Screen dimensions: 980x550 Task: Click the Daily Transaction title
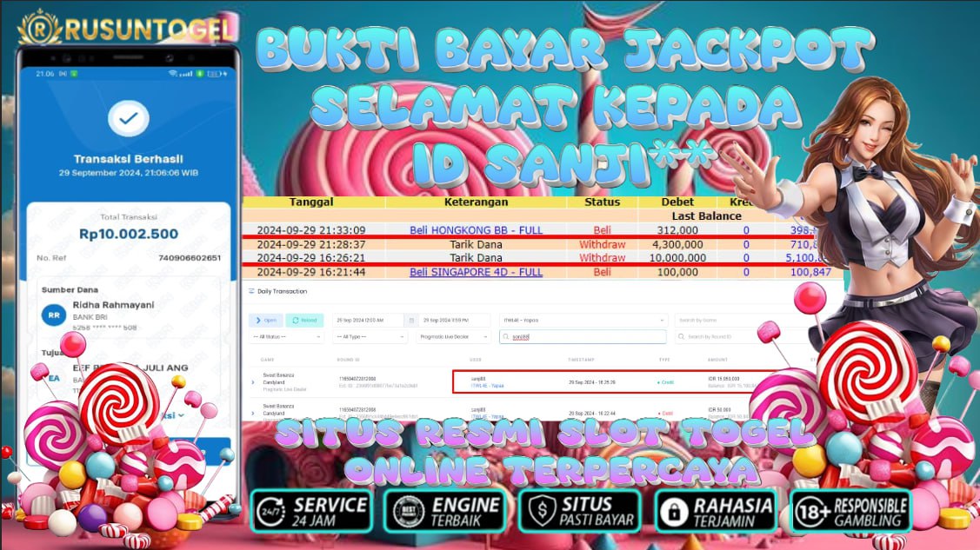pyautogui.click(x=282, y=291)
